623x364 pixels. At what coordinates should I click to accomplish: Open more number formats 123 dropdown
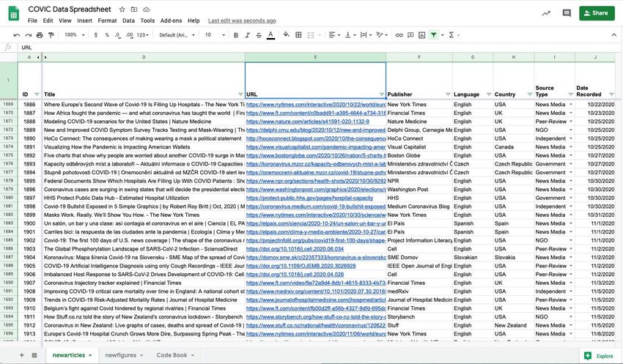143,35
